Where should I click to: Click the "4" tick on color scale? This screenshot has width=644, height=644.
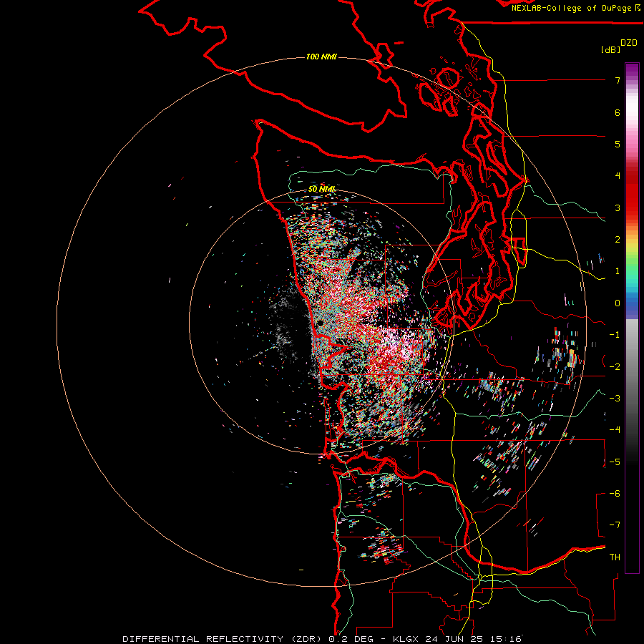(618, 176)
